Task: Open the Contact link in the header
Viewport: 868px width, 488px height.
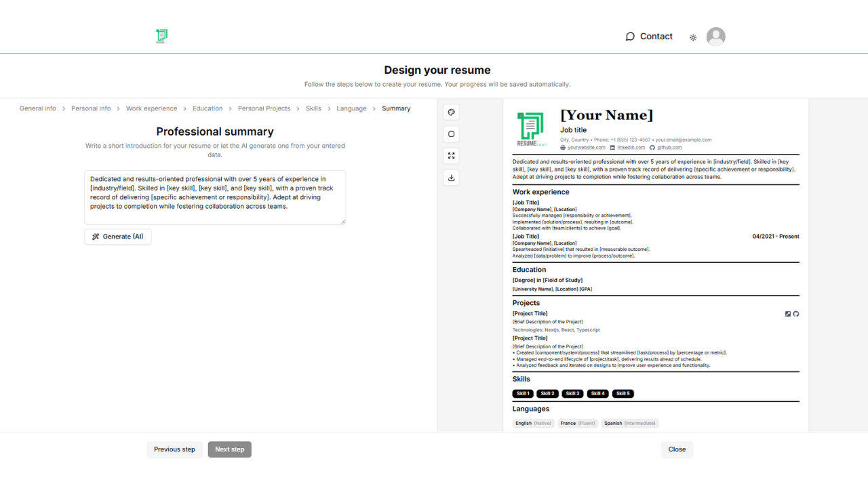Action: coord(649,37)
